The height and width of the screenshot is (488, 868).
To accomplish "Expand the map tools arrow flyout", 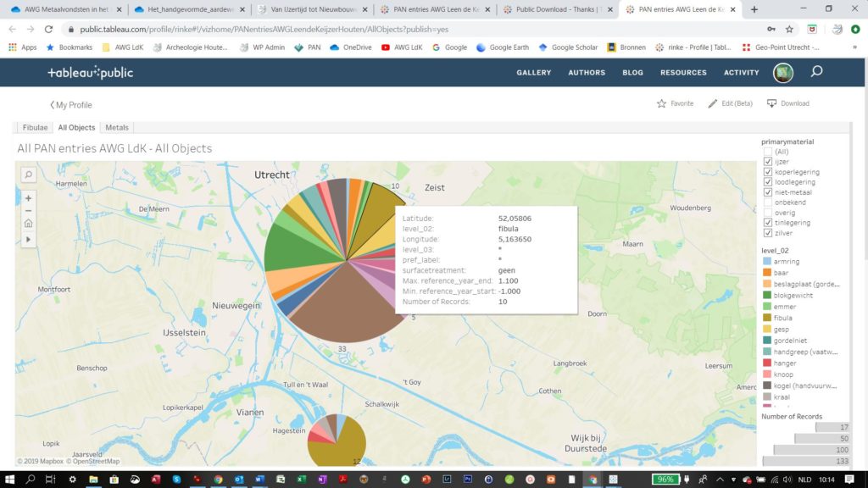I will [x=28, y=240].
